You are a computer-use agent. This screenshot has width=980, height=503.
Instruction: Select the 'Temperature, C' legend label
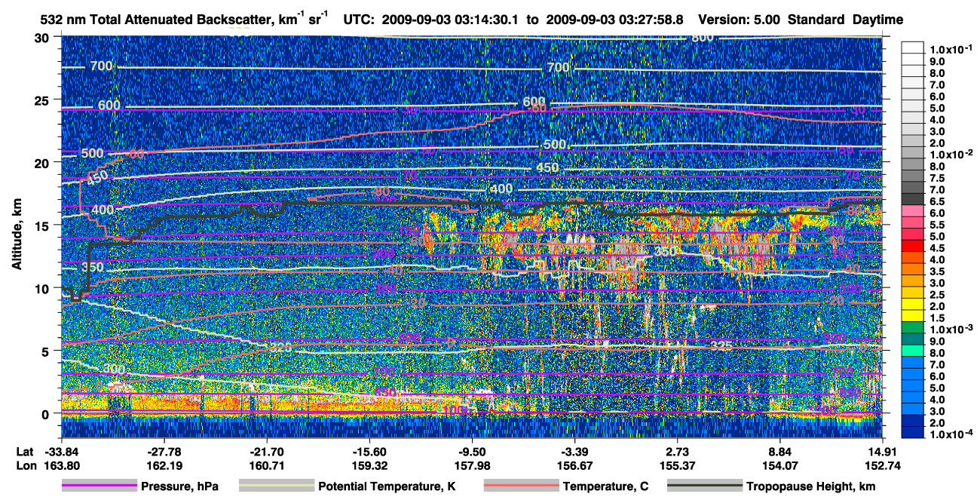(605, 487)
